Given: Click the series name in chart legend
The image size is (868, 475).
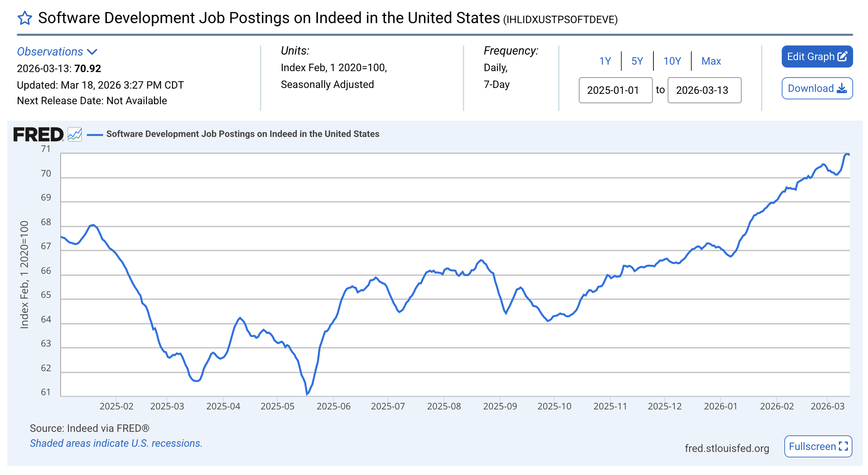Looking at the screenshot, I should pyautogui.click(x=242, y=134).
